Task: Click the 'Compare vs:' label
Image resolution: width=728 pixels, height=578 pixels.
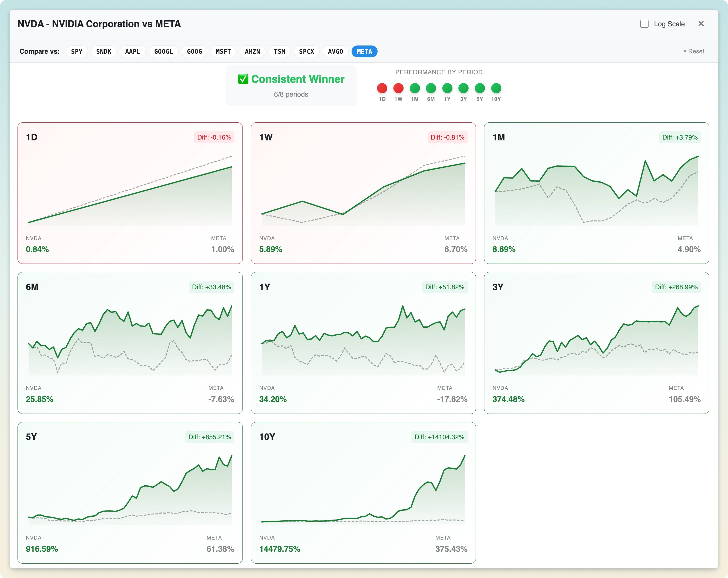Action: point(40,52)
